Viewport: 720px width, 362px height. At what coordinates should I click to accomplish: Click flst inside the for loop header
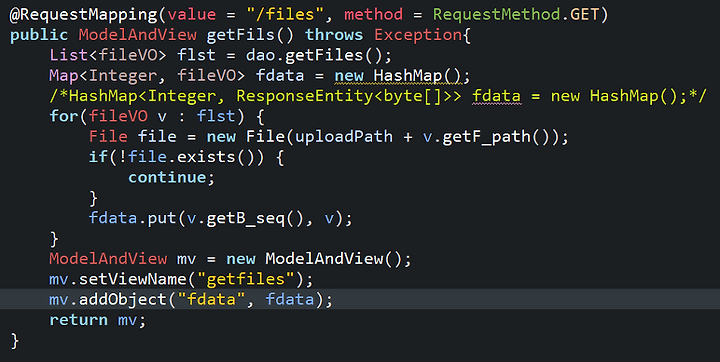click(216, 116)
